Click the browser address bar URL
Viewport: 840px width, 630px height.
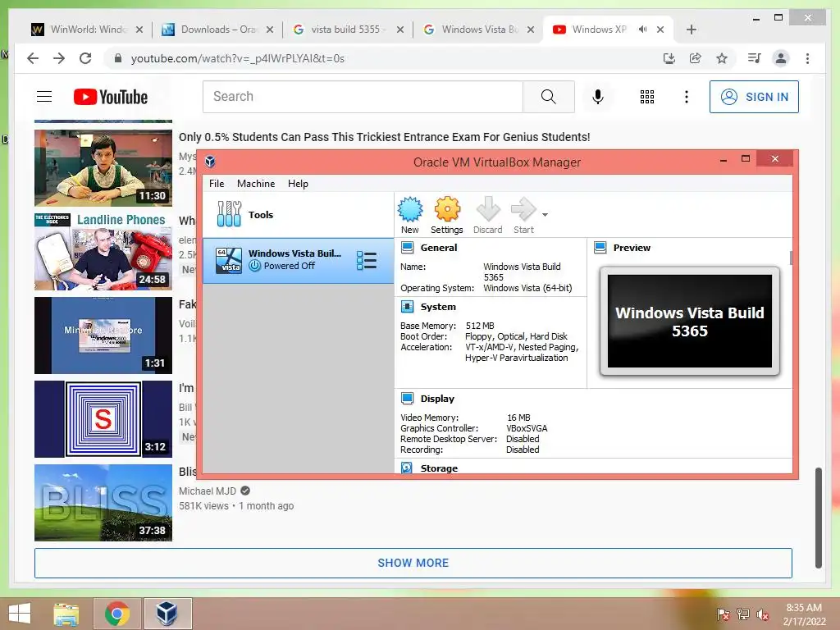pyautogui.click(x=238, y=58)
